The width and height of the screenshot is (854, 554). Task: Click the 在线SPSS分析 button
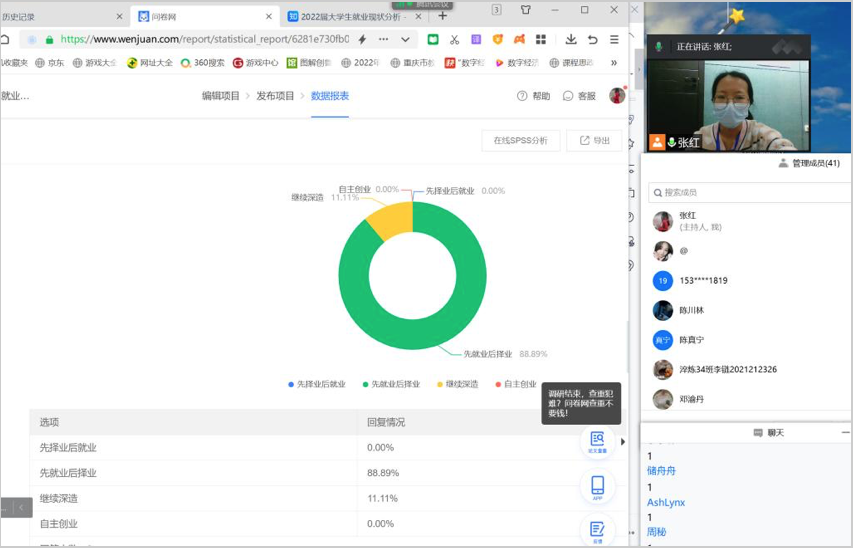click(520, 141)
